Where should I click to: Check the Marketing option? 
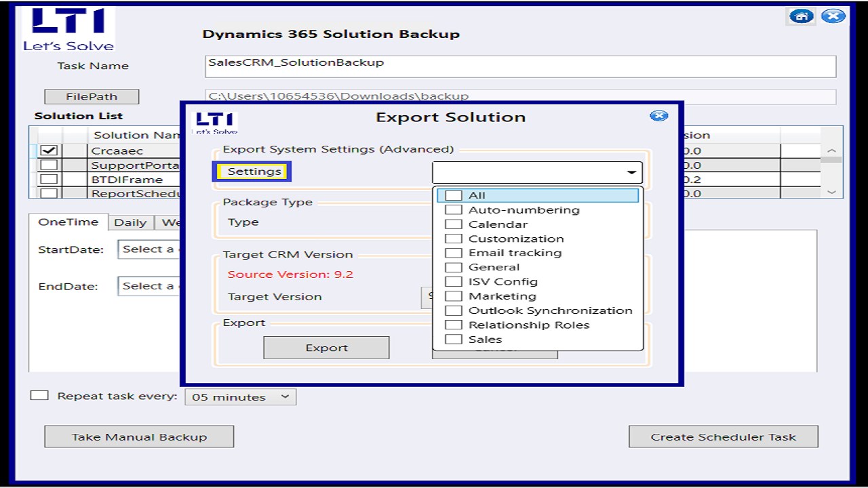(x=454, y=296)
